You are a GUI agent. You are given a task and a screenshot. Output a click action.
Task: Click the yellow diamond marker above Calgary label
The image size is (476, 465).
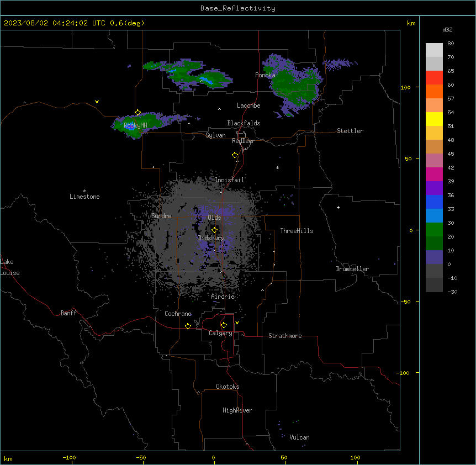tap(224, 325)
